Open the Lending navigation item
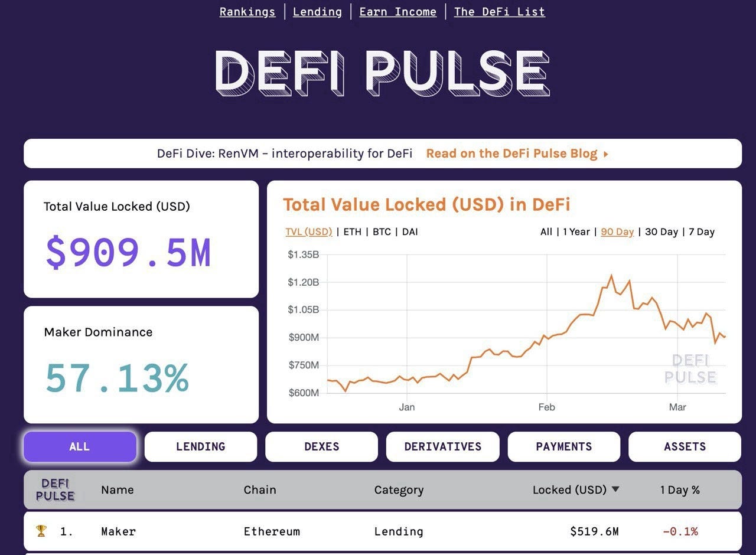Image resolution: width=756 pixels, height=555 pixels. click(x=317, y=11)
